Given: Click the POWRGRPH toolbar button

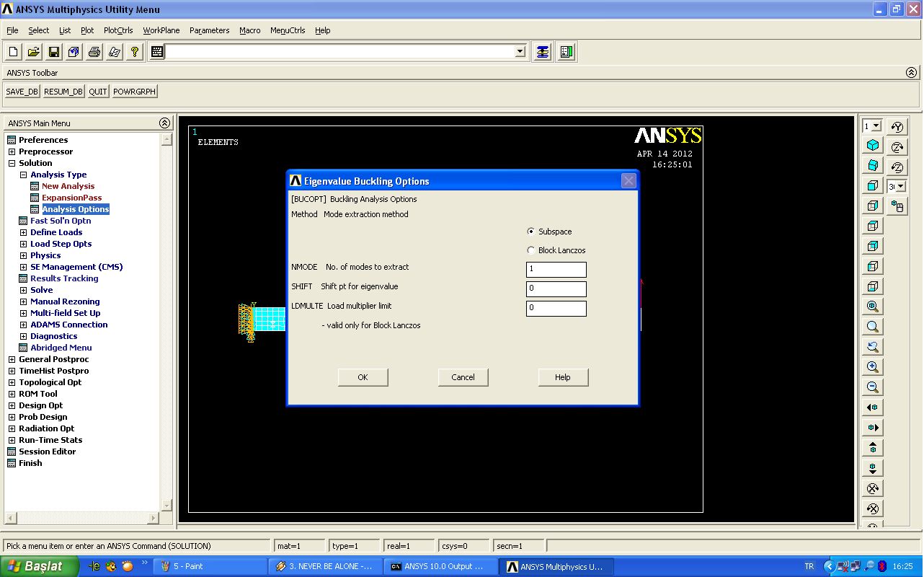Looking at the screenshot, I should click(x=134, y=92).
